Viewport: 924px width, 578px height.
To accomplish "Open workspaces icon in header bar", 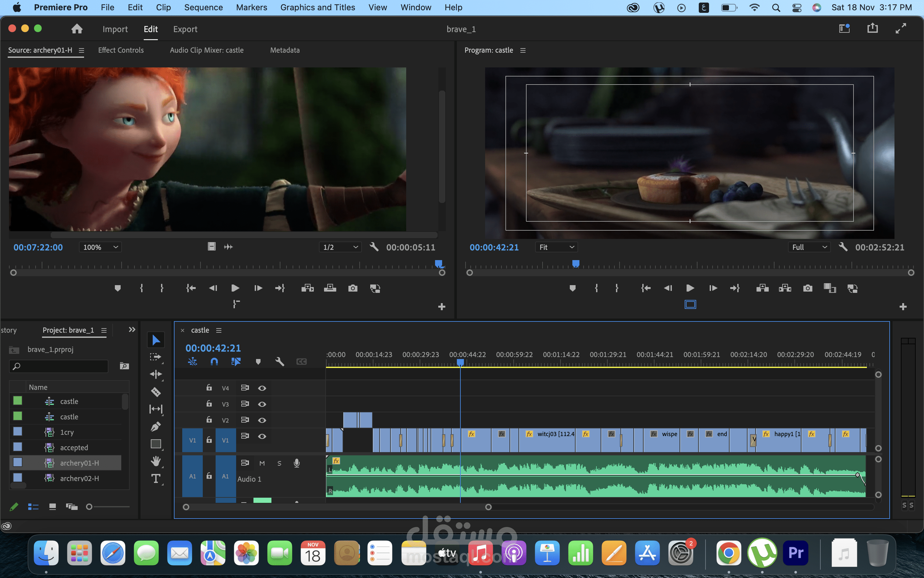I will (844, 28).
